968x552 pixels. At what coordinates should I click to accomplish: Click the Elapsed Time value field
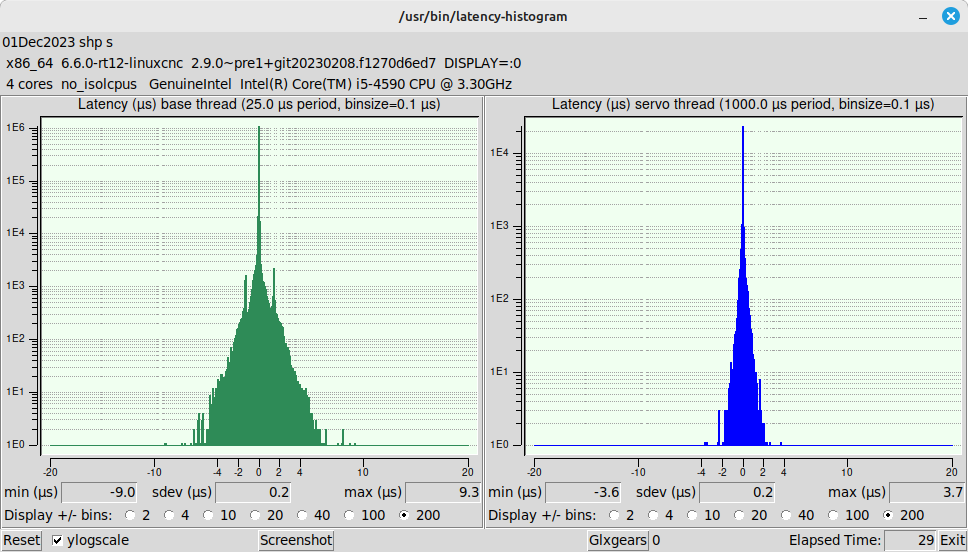[911, 540]
